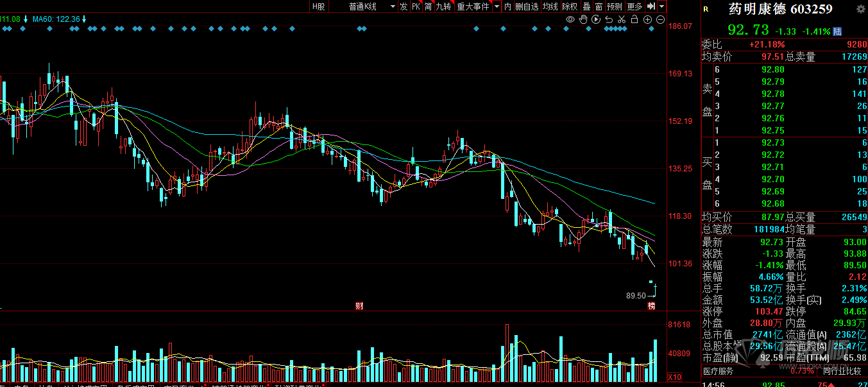Start chart replay with the play icon
This screenshot has height=387, width=868.
click(x=596, y=20)
